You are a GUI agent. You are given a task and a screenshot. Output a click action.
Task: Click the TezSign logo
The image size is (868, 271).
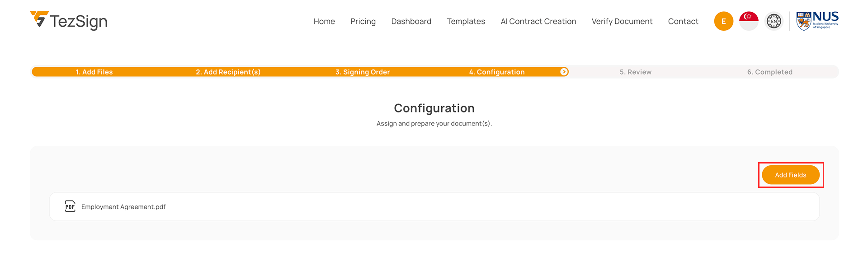tap(69, 21)
